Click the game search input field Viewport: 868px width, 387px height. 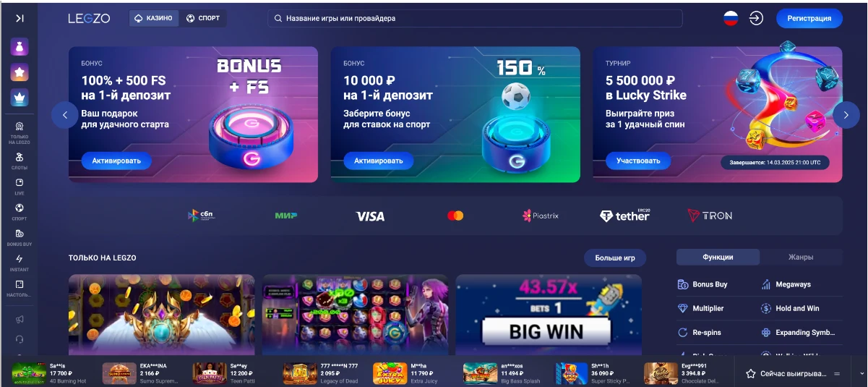(x=476, y=18)
